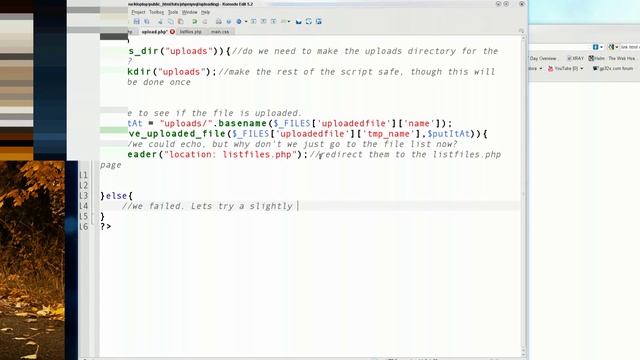Place cursor after 'Lets try a slightly'
The width and height of the screenshot is (640, 360).
coord(298,206)
